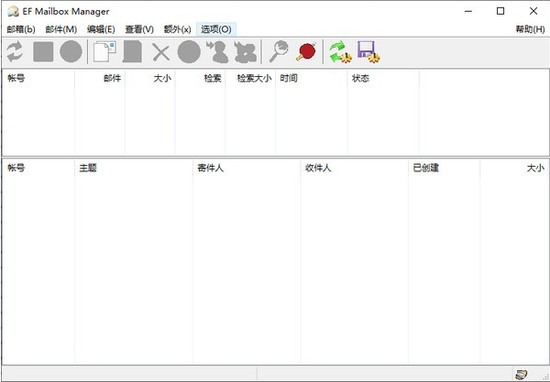Close the EF Mailbox Manager window

click(533, 11)
